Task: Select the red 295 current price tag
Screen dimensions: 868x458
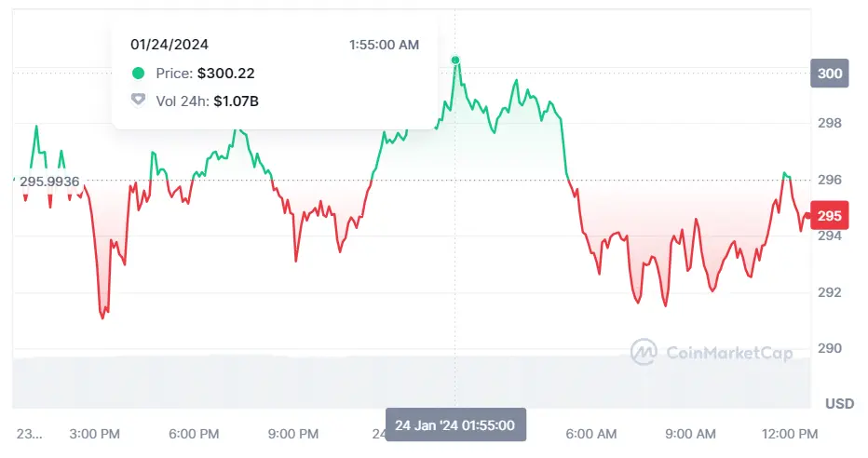Action: click(829, 216)
